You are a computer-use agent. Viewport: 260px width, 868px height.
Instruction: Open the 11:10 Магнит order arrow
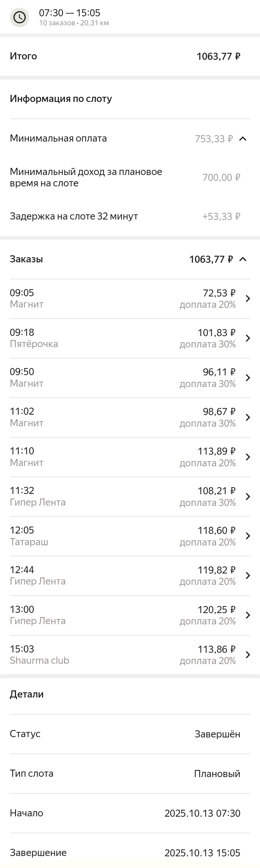(248, 457)
